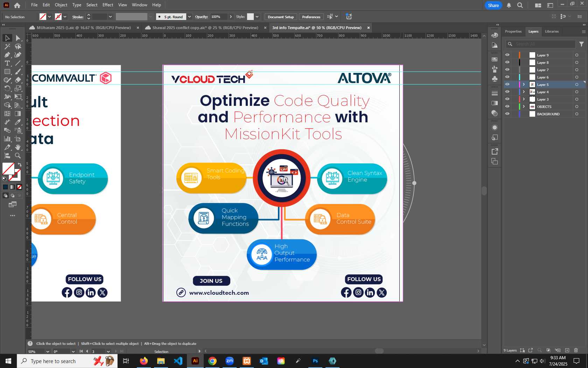The width and height of the screenshot is (588, 368).
Task: Select the Direct Selection tool
Action: tap(18, 38)
